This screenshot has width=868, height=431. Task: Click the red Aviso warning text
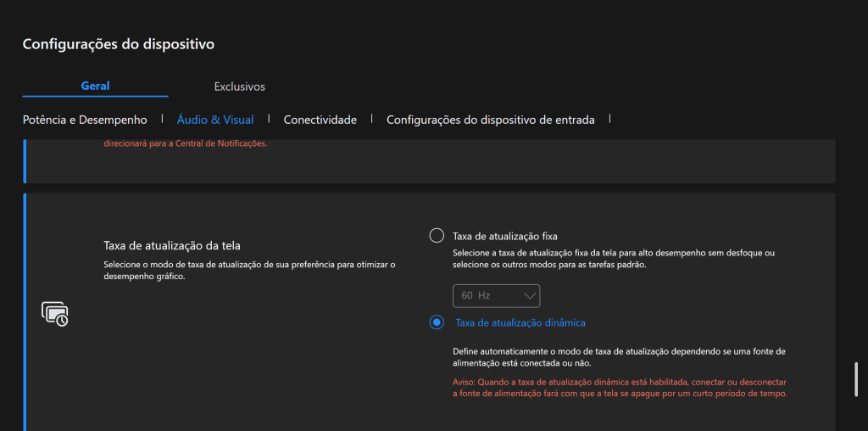620,388
